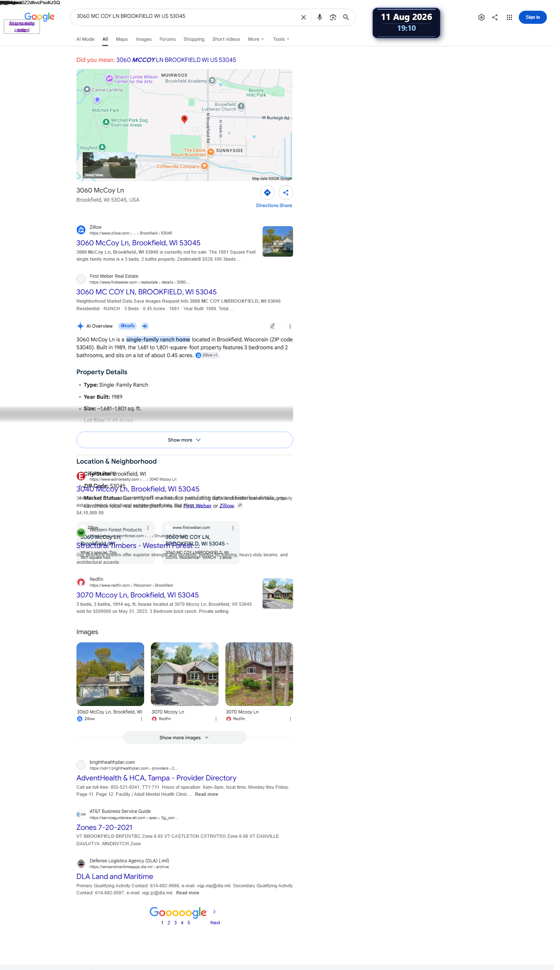560x970 pixels.
Task: Click inside the search input field
Action: (x=185, y=17)
